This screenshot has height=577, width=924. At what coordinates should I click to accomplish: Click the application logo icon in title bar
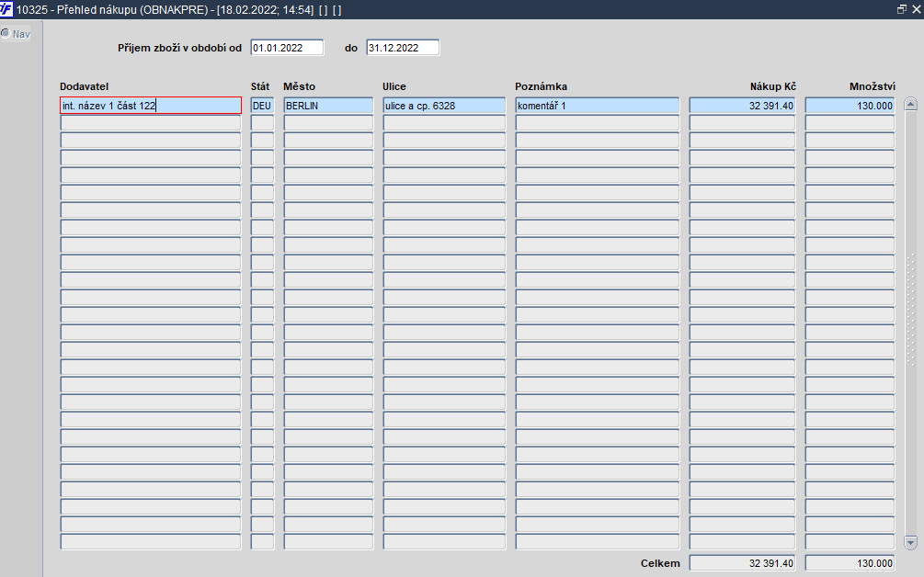[6, 9]
